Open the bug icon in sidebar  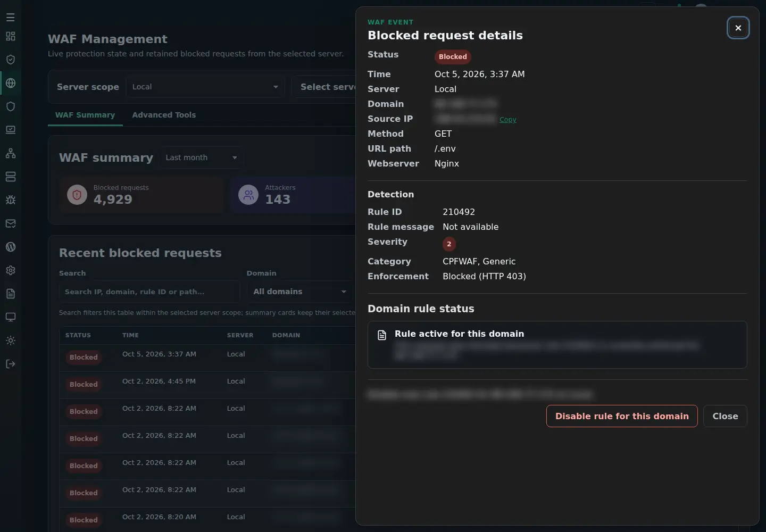[11, 200]
